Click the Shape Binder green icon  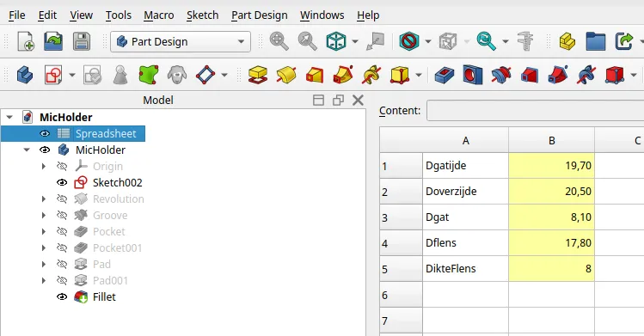tap(149, 75)
